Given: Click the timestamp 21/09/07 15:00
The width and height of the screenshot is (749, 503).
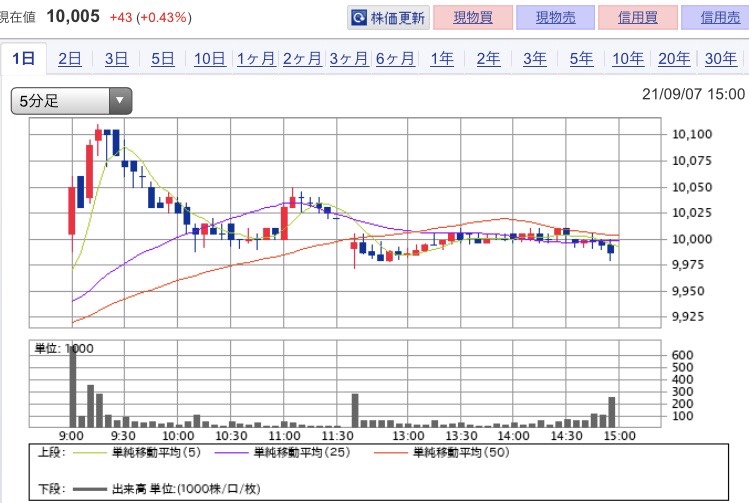Looking at the screenshot, I should point(693,94).
